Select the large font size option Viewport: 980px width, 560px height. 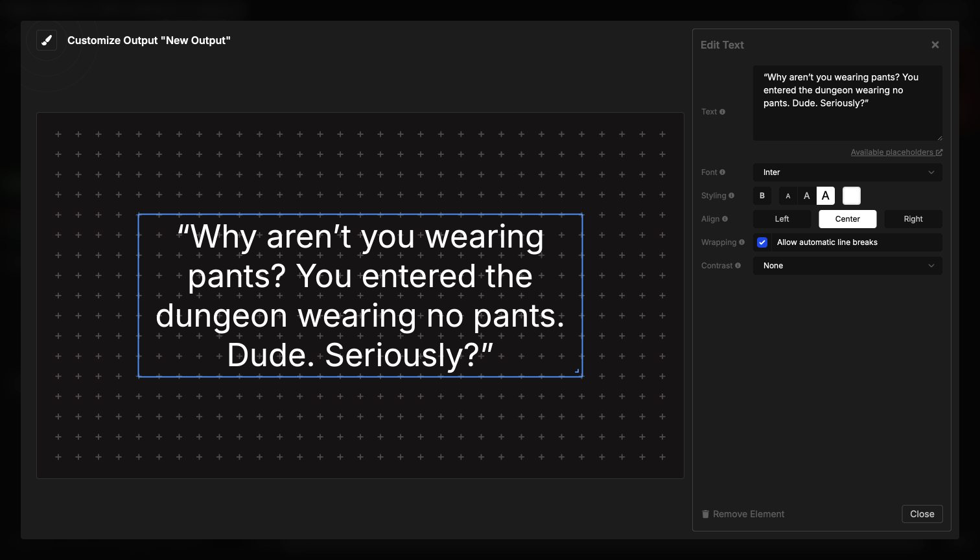825,195
